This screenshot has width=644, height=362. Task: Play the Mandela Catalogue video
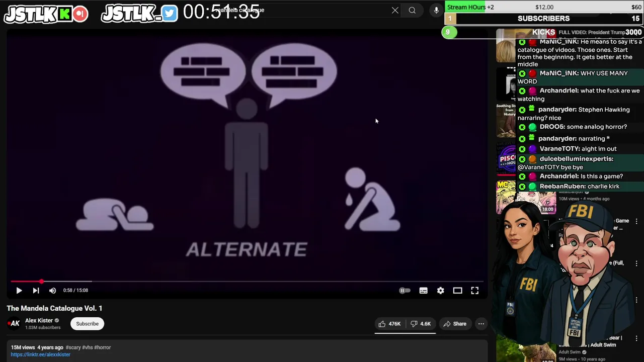19,291
